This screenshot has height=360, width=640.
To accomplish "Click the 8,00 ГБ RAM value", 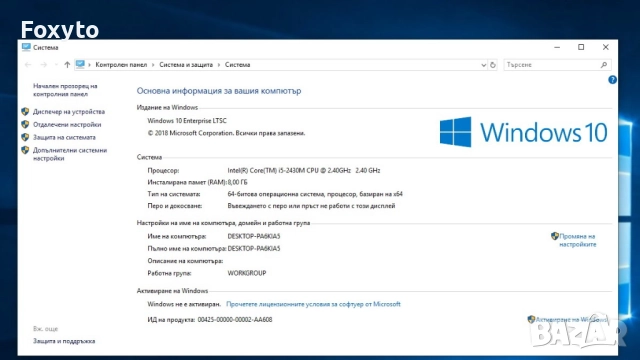I will pos(238,182).
